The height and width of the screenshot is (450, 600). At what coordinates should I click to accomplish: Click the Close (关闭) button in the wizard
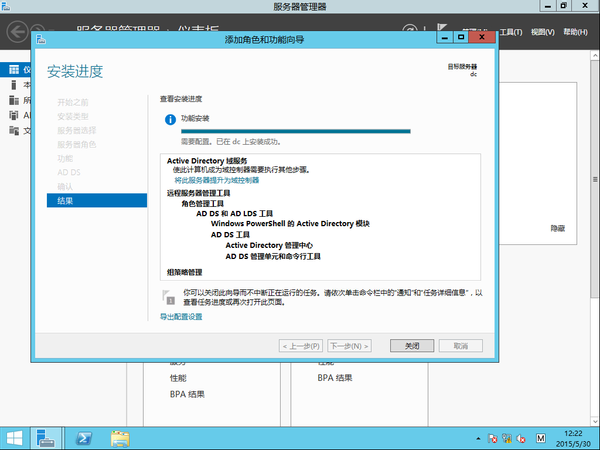412,346
